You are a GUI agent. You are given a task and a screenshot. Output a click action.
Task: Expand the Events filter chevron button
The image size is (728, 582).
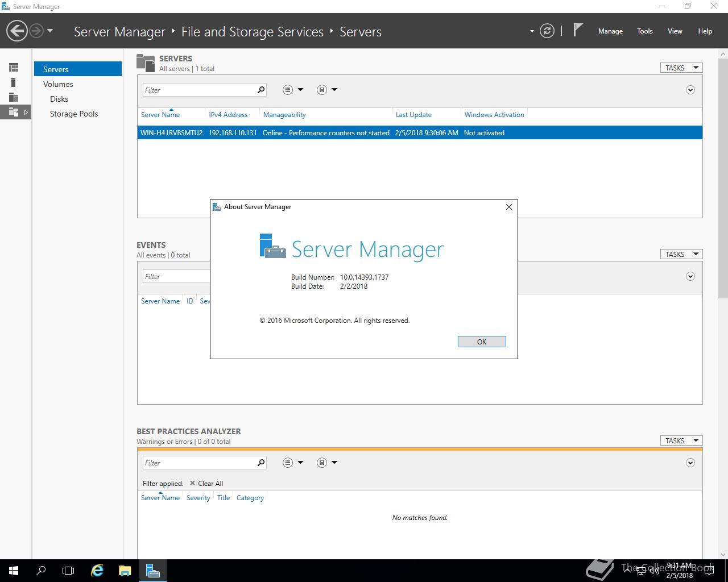click(690, 276)
